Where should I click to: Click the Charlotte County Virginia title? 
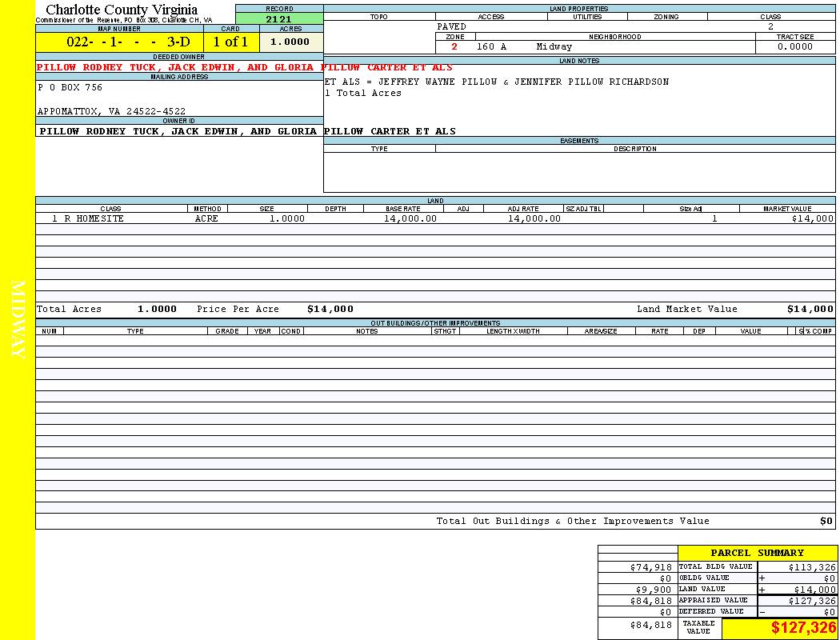pyautogui.click(x=122, y=10)
